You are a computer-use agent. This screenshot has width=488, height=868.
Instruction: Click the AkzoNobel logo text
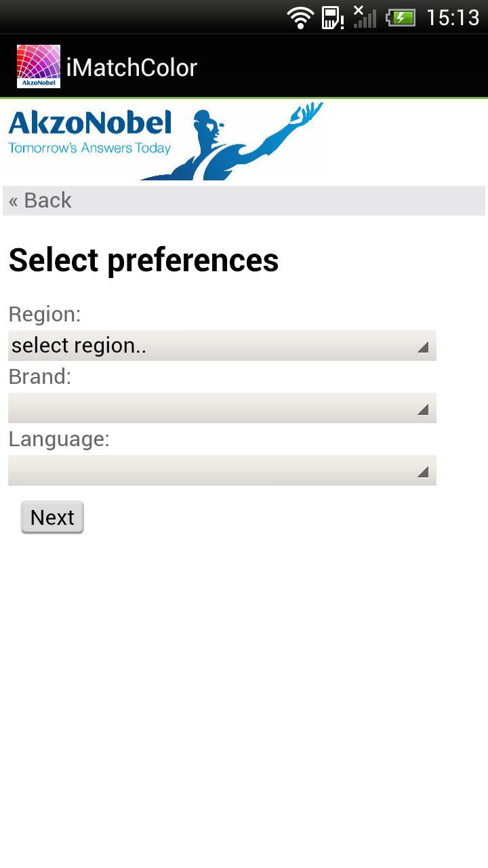89,124
